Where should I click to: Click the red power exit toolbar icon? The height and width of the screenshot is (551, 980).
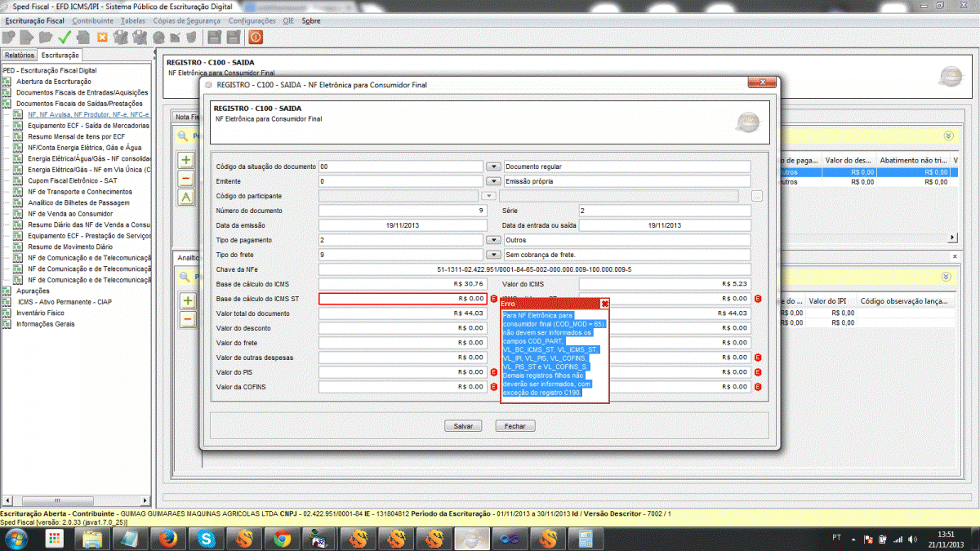pyautogui.click(x=256, y=37)
